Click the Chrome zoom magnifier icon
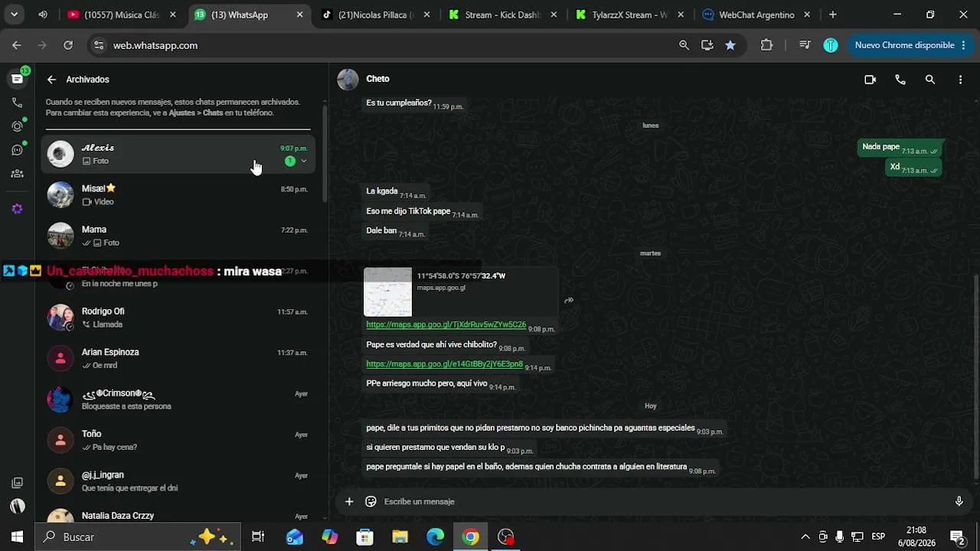This screenshot has width=980, height=551. pyautogui.click(x=684, y=45)
